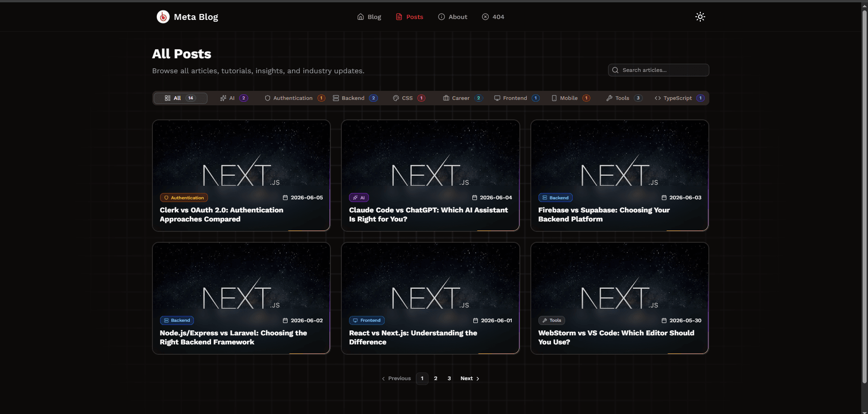
Task: Go to pagination page 2
Action: [x=436, y=378]
